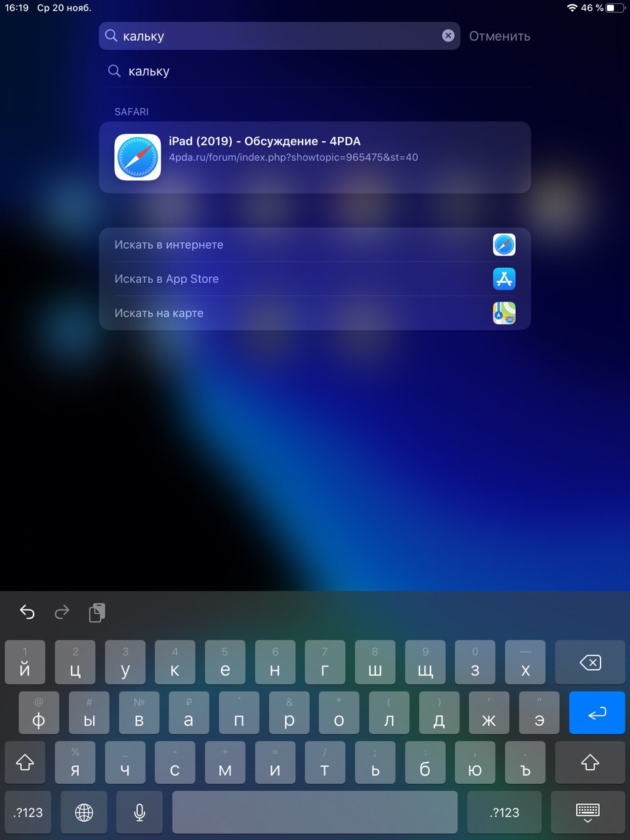Tap the ф key

tap(39, 713)
